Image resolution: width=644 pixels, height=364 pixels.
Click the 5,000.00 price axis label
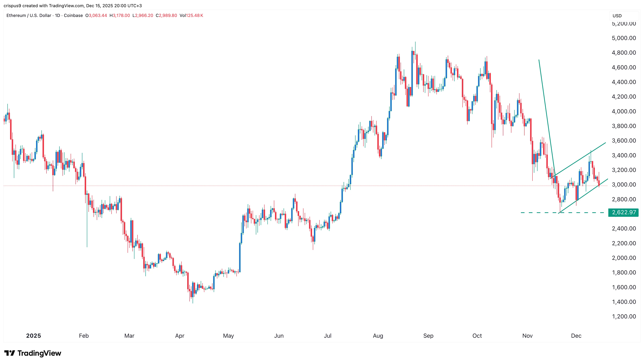point(624,38)
